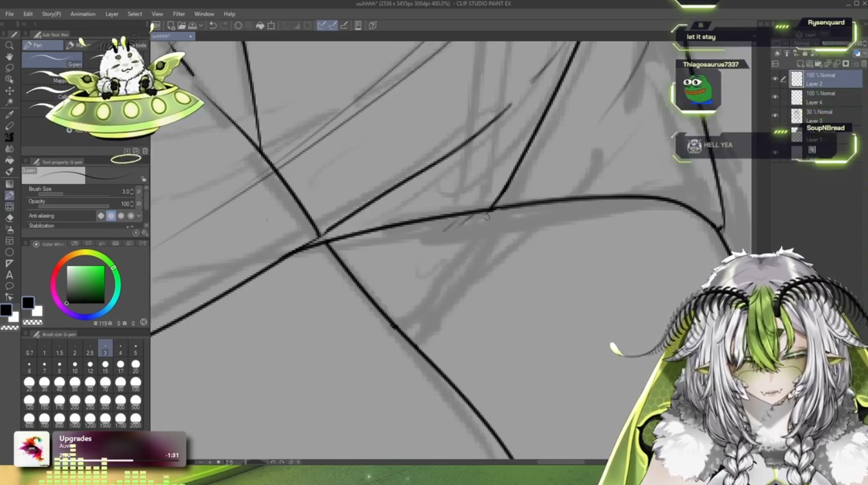Toggle visibility of Layer 2
Screen dimensions: 868x485
(775, 79)
